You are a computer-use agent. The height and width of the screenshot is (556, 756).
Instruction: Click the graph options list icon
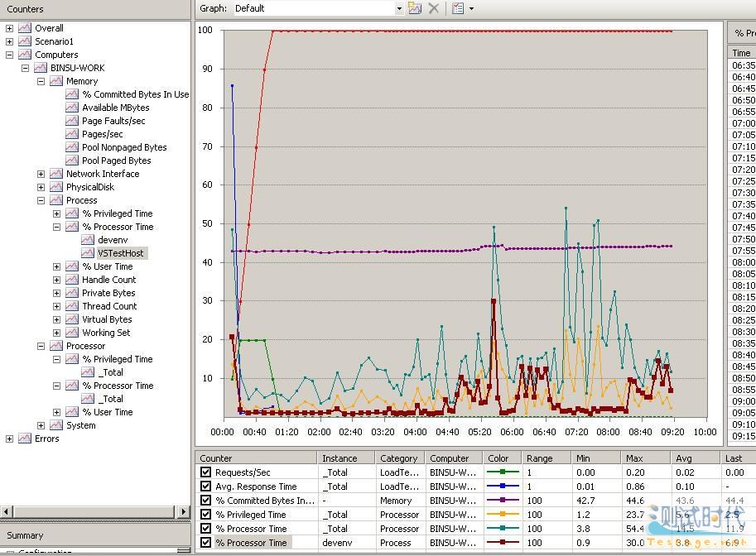click(x=458, y=8)
